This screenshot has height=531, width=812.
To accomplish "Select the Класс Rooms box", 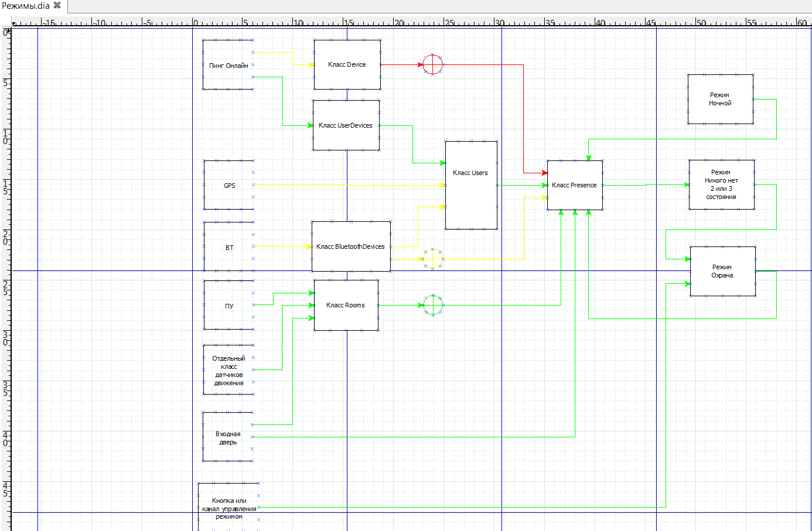I will pyautogui.click(x=346, y=305).
